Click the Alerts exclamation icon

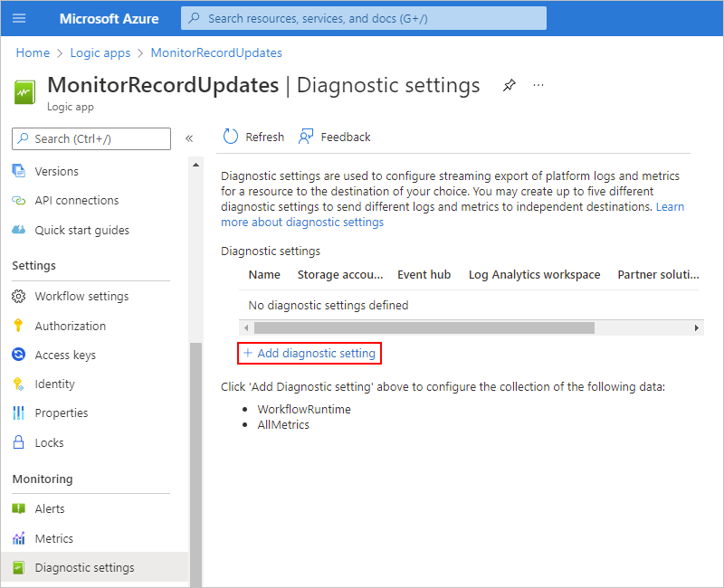point(18,508)
